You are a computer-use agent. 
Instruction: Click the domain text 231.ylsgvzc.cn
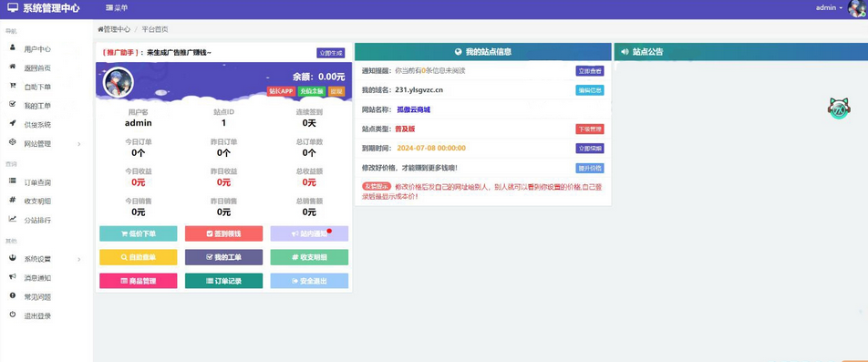(419, 90)
